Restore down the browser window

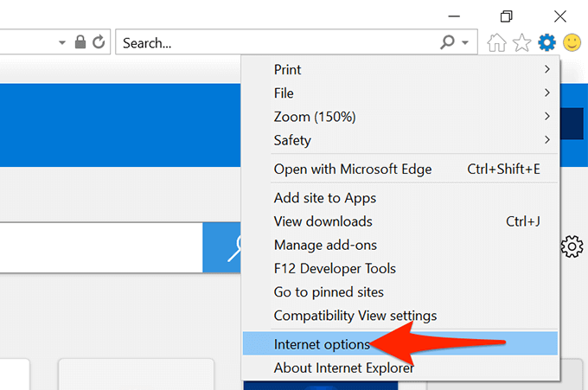pos(506,16)
